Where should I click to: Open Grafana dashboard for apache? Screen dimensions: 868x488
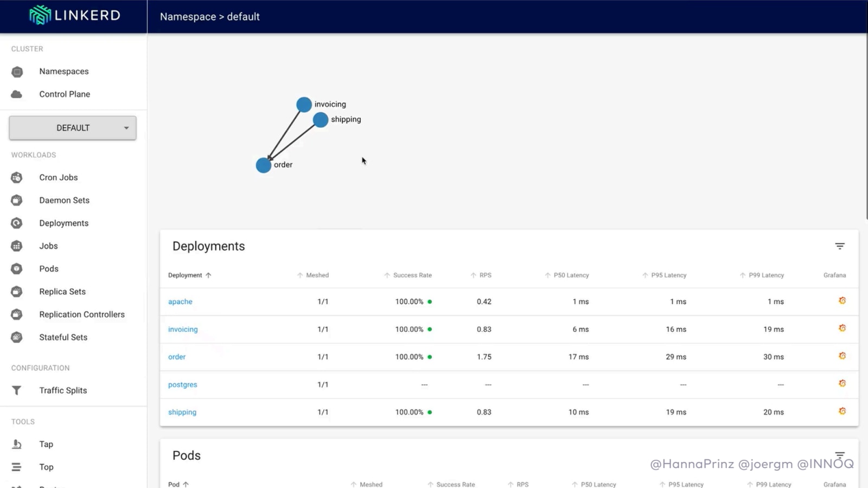[842, 300]
